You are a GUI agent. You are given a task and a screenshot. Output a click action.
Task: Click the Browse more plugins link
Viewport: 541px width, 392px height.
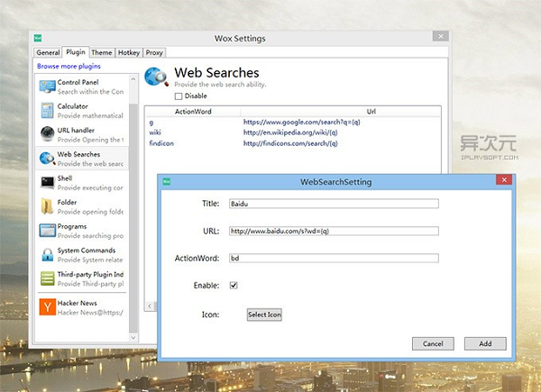coord(69,66)
